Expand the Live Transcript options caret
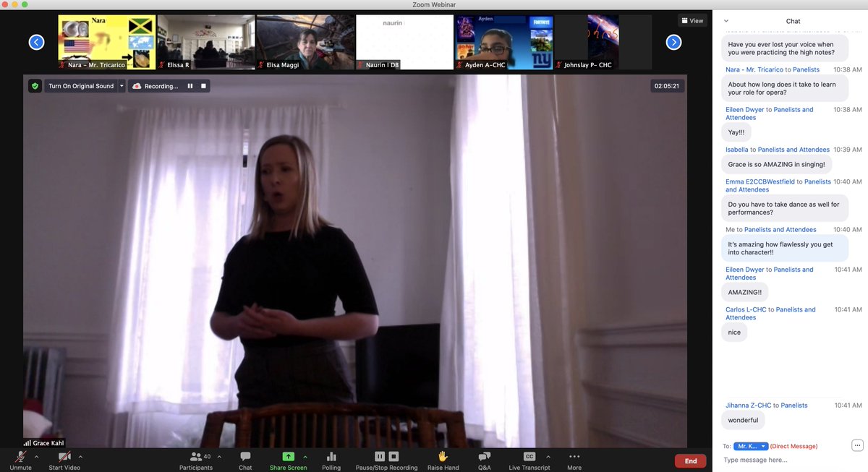The height and width of the screenshot is (472, 868). point(548,457)
